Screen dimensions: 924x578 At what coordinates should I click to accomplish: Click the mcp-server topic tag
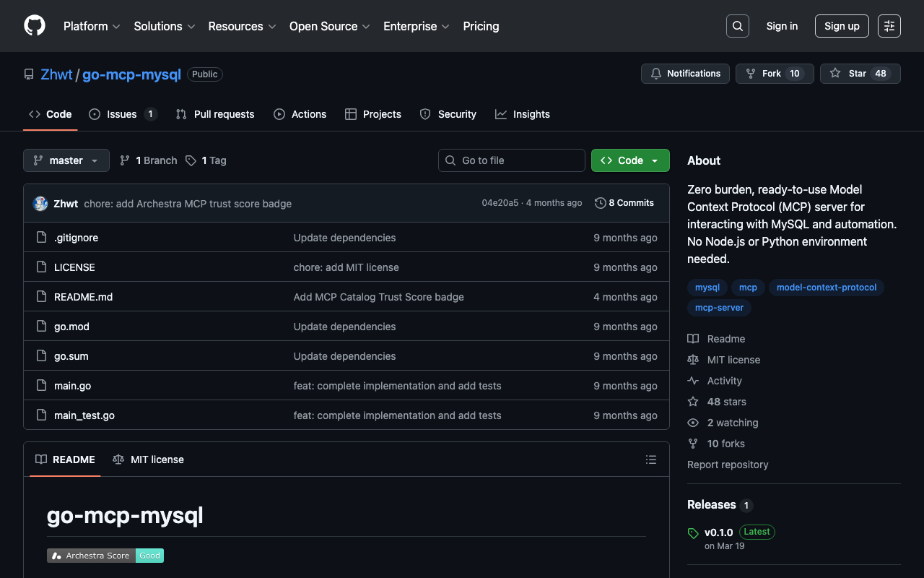[x=719, y=308]
